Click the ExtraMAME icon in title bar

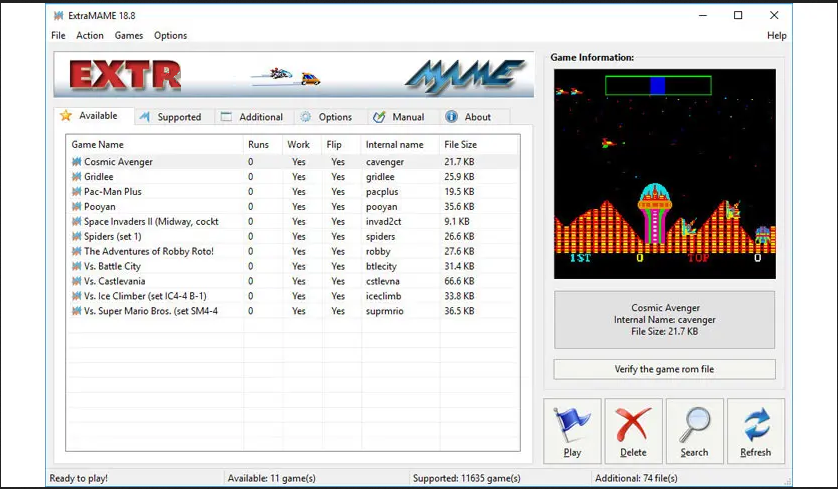pyautogui.click(x=59, y=15)
